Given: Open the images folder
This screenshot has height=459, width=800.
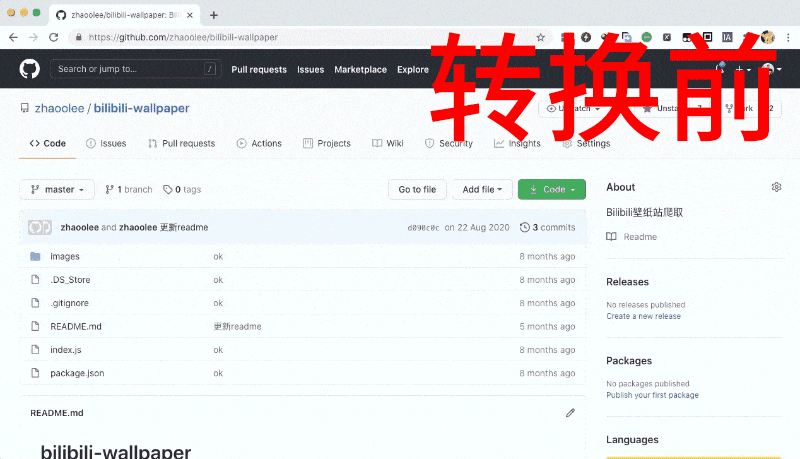Looking at the screenshot, I should coord(65,256).
